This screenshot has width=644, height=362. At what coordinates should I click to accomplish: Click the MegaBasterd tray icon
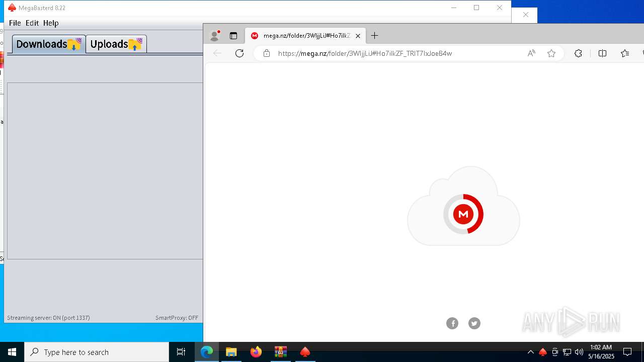(x=543, y=352)
